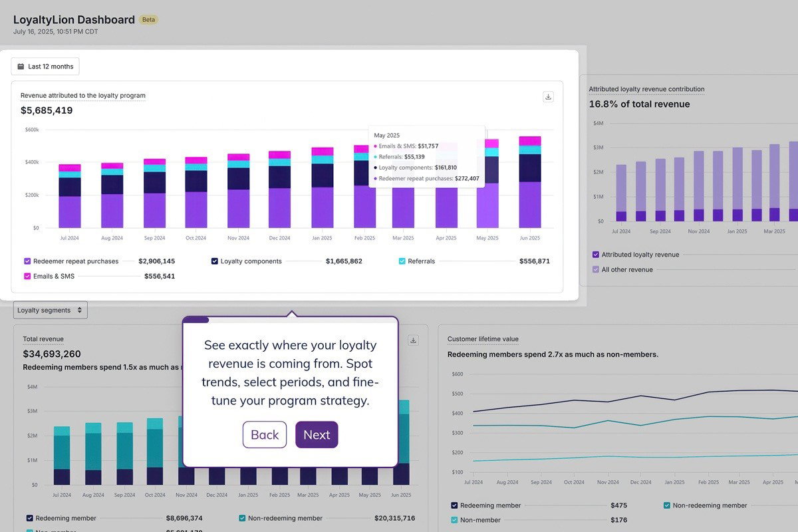798x532 pixels.
Task: Toggle All other revenue checkbox
Action: click(596, 269)
